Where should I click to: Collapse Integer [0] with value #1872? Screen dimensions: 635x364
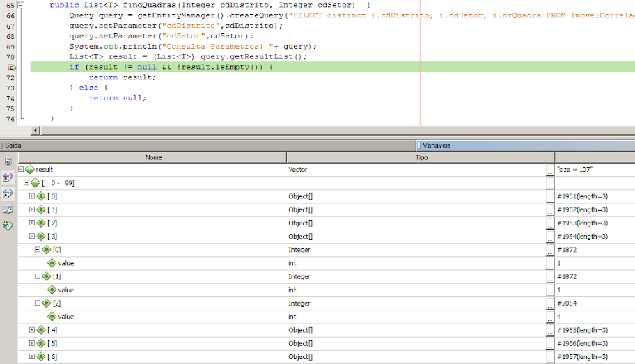[x=38, y=250]
